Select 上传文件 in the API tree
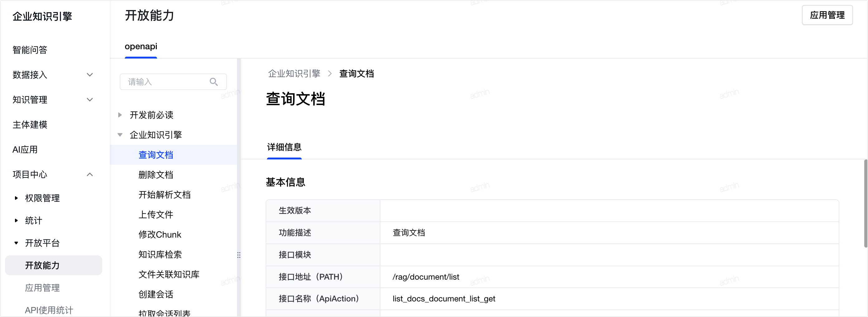Viewport: 868px width, 317px height. pyautogui.click(x=156, y=214)
